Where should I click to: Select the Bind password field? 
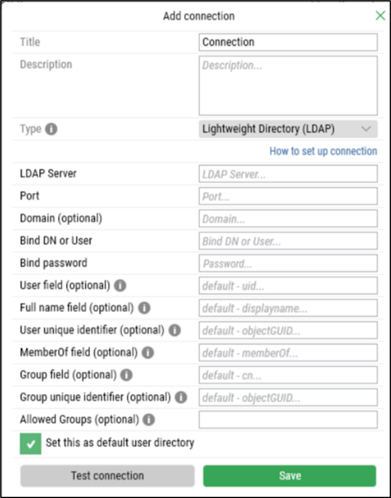click(x=288, y=263)
